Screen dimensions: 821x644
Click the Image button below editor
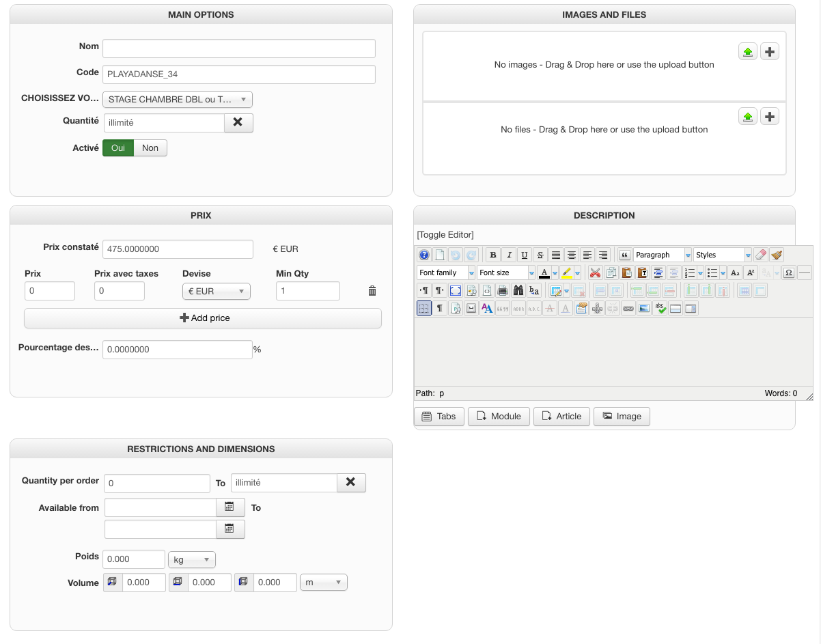(622, 416)
